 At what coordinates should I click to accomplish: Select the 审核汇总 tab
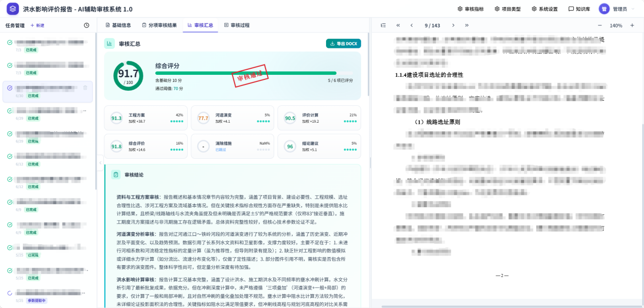pos(200,25)
